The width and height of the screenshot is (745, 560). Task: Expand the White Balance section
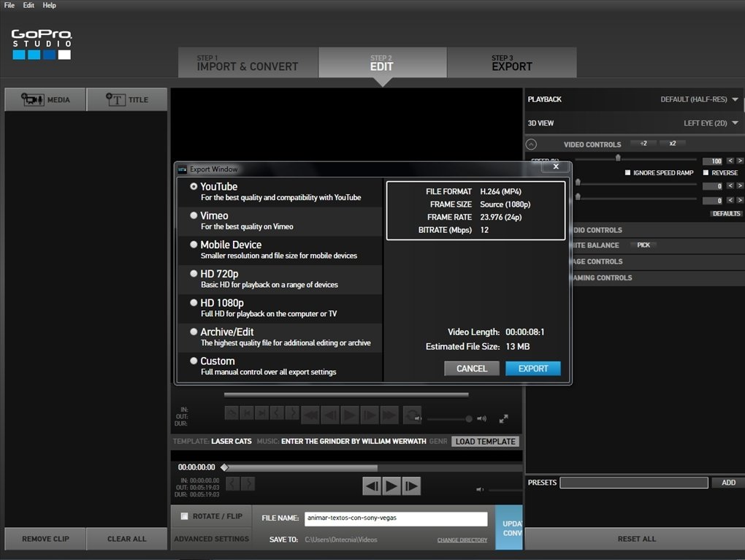[596, 245]
